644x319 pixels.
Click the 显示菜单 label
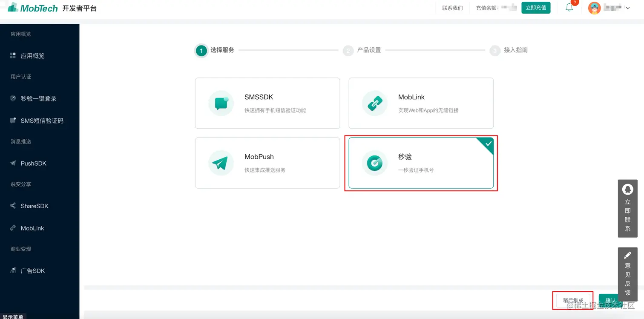click(x=13, y=316)
